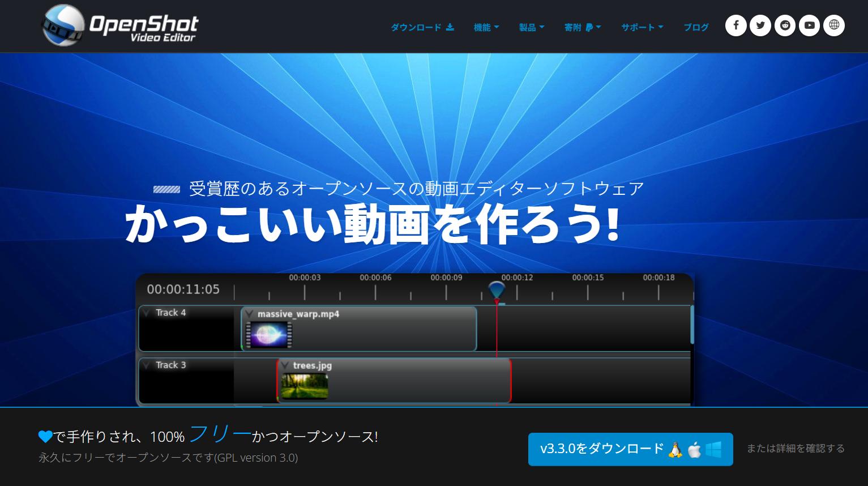Click the かっこいい動画を作ろう! headline
This screenshot has width=868, height=486.
click(373, 224)
